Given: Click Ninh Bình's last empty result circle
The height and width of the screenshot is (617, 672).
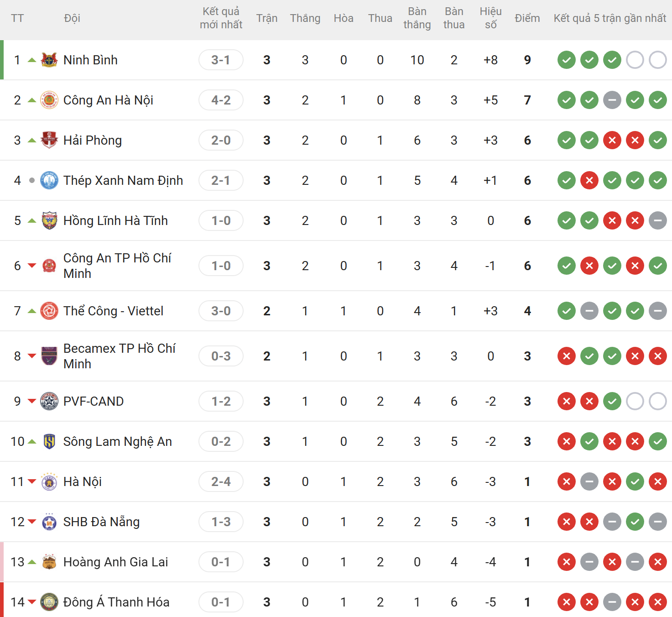Looking at the screenshot, I should 658,60.
